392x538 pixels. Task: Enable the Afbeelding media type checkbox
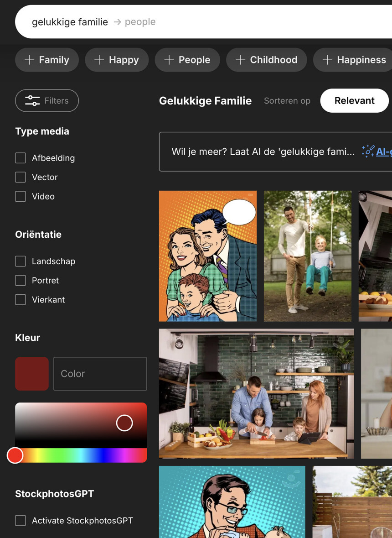click(x=21, y=158)
